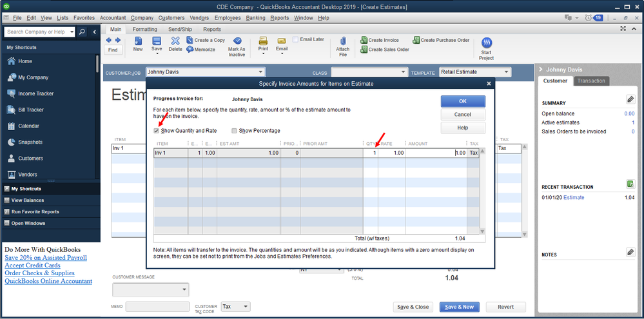Open Vendors shortcut
Viewport: 644px width, 319px height.
click(x=22, y=175)
